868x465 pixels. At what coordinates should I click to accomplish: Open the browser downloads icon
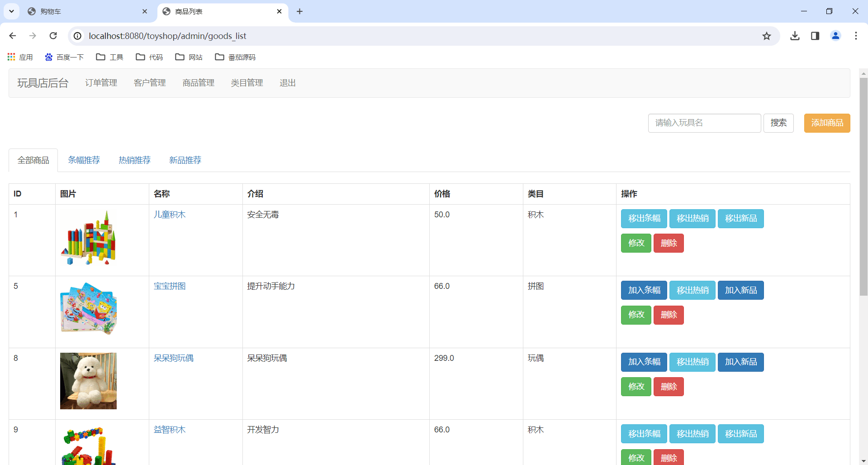[795, 36]
